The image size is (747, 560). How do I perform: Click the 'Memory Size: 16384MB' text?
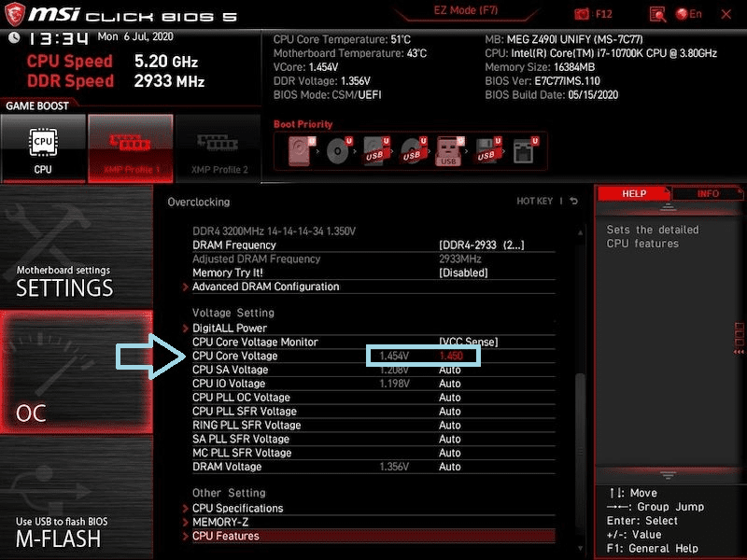[540, 67]
